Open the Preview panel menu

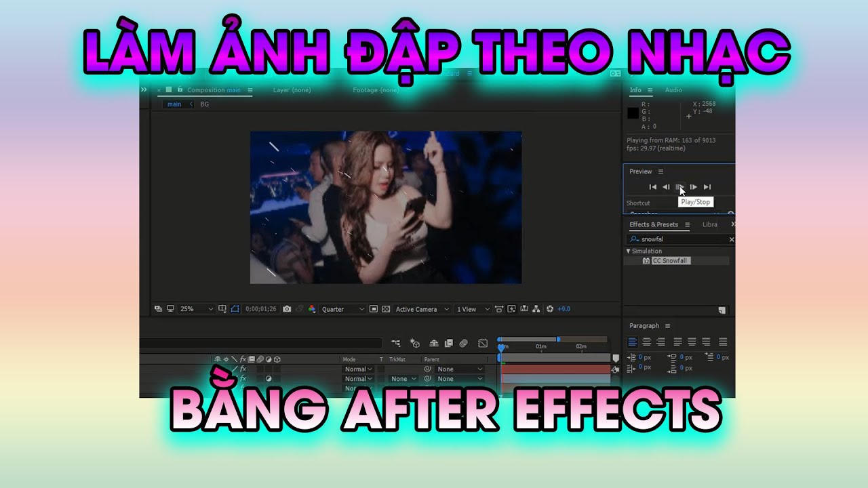pos(660,171)
